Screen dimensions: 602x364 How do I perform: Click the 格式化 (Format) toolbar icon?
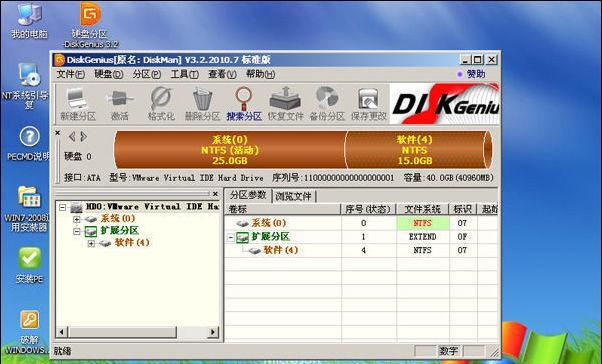pos(161,104)
